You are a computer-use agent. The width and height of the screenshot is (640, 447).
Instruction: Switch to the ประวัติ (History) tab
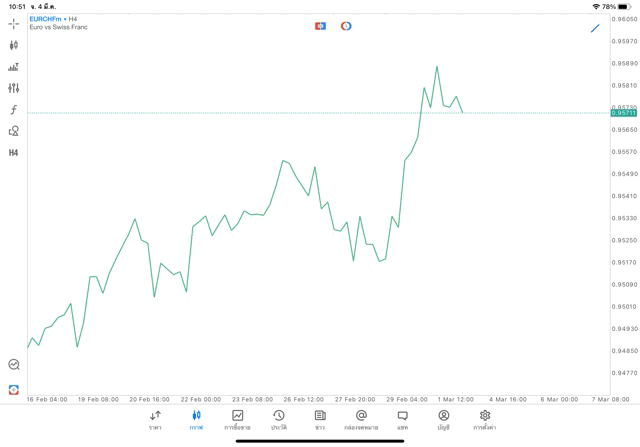tap(279, 420)
